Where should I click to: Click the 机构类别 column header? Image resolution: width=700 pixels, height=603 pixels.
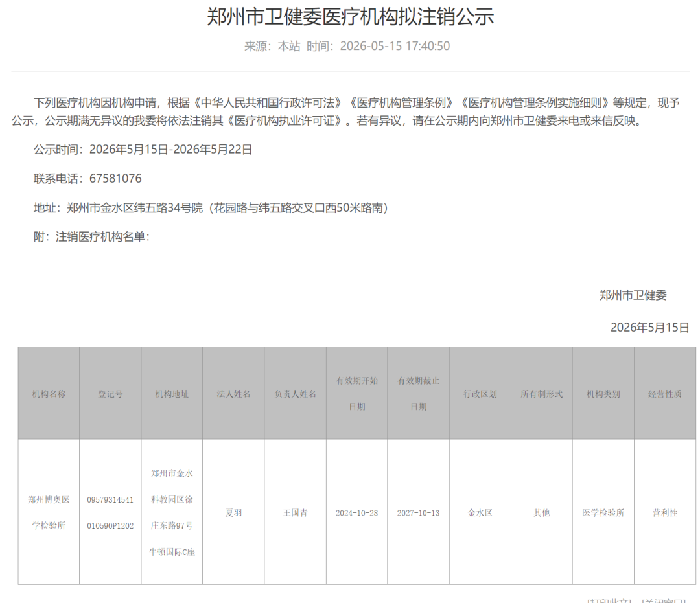click(603, 394)
